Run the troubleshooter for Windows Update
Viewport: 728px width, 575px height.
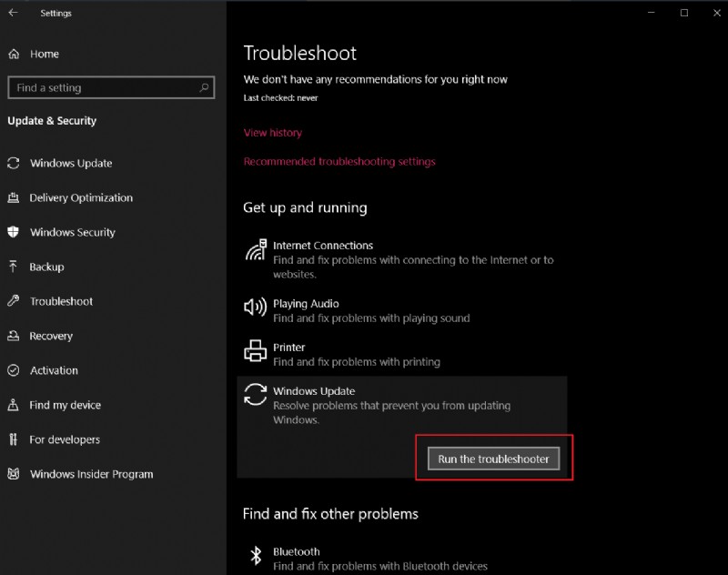(494, 459)
